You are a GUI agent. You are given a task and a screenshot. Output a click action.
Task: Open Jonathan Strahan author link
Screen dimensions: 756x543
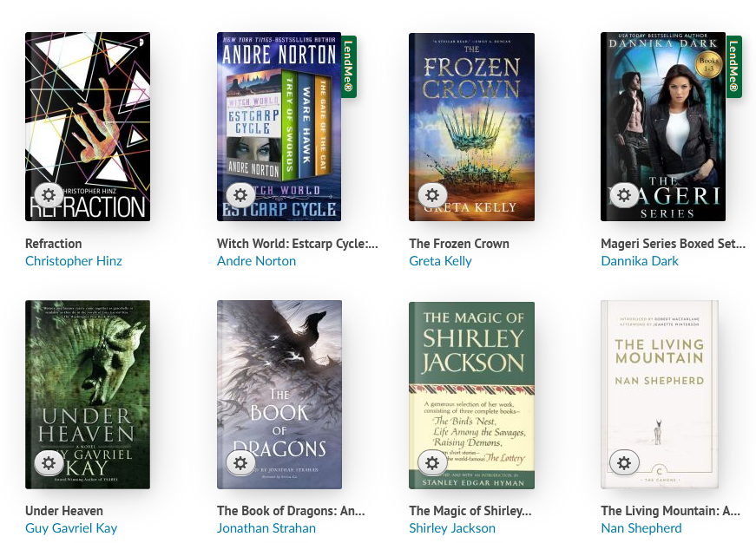coord(266,528)
